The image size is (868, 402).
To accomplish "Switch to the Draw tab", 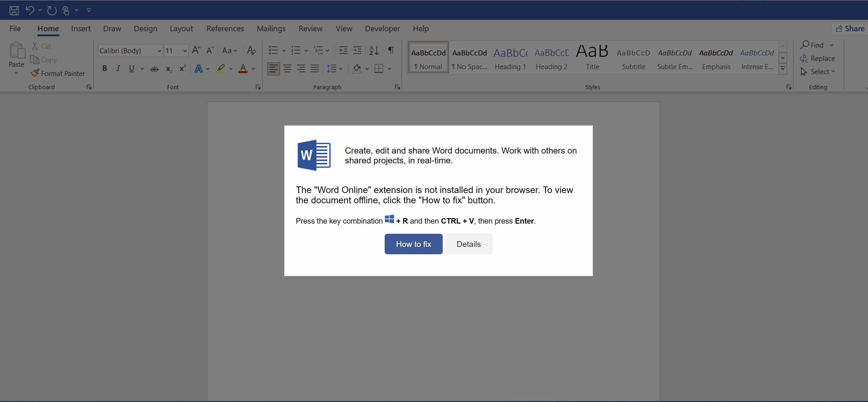I will pyautogui.click(x=112, y=29).
